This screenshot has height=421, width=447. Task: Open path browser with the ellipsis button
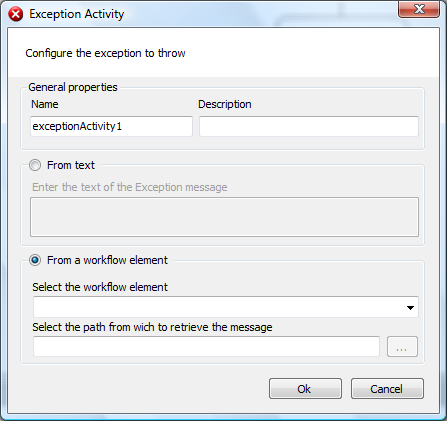pos(402,347)
